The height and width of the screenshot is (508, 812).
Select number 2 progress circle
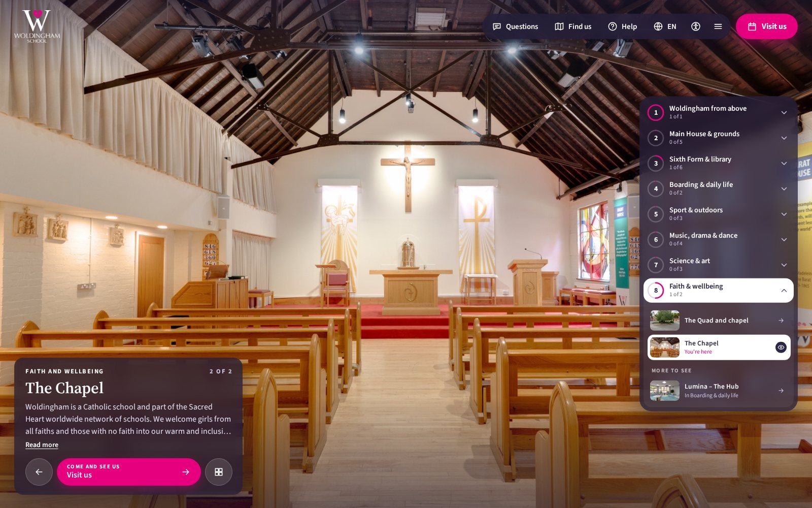pos(656,138)
